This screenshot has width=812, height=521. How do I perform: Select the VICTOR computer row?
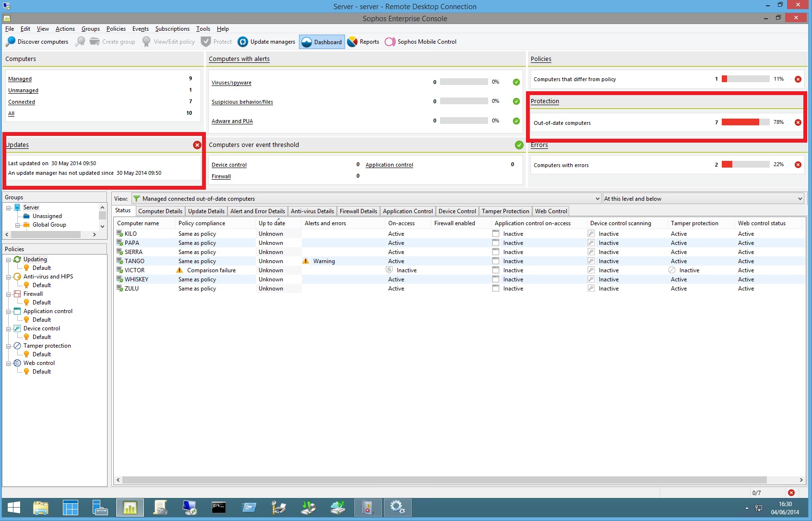(459, 270)
